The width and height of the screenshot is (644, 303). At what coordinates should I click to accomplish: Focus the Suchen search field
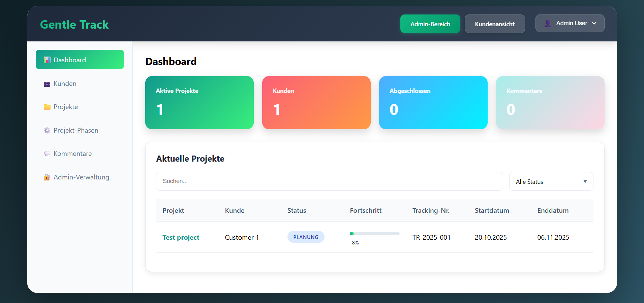[x=329, y=181]
